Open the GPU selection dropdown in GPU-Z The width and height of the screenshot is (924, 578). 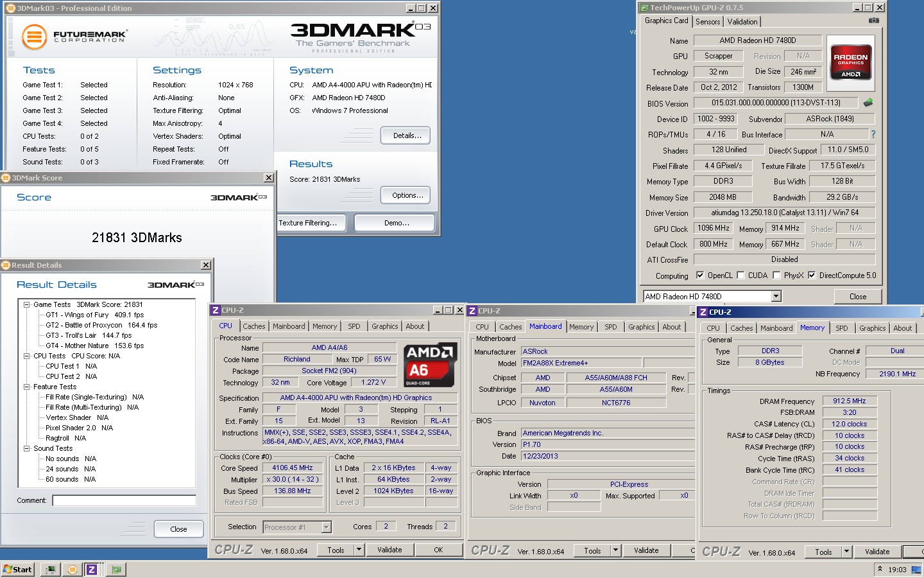[776, 296]
